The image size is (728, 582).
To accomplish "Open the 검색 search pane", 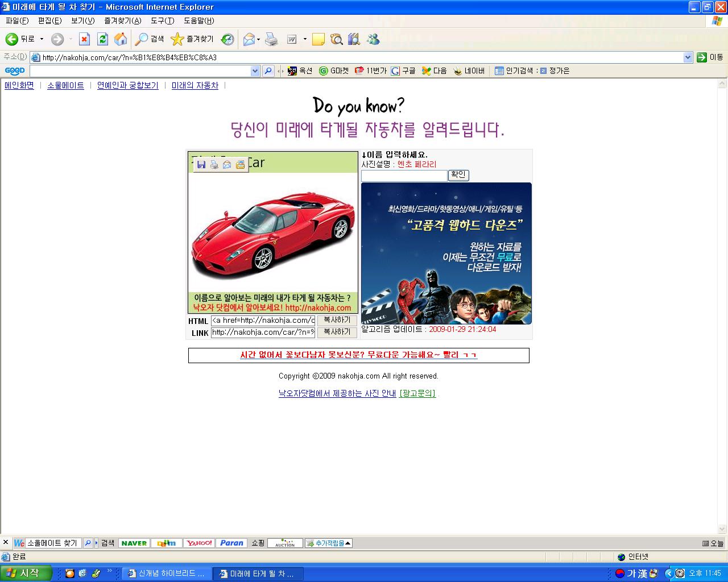I will tap(150, 39).
